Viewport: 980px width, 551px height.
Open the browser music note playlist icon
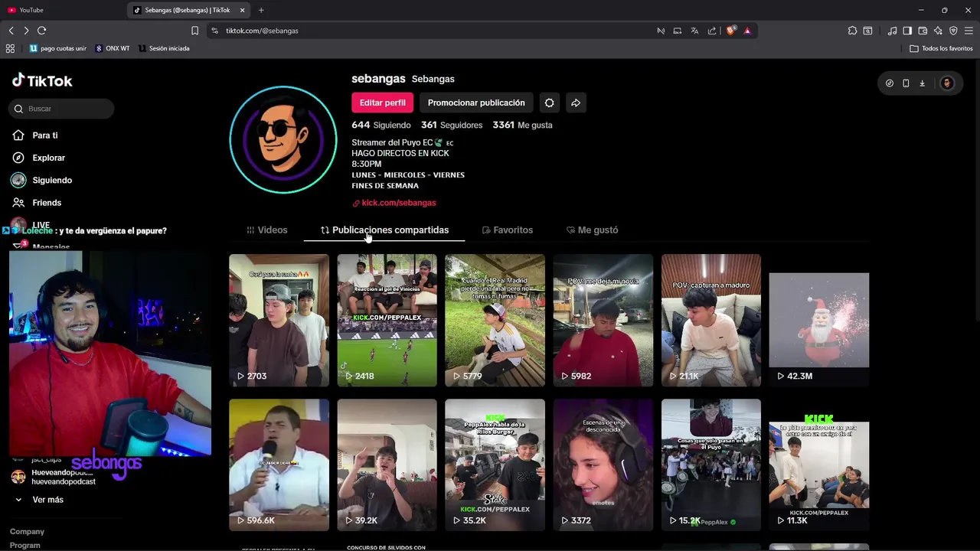[892, 31]
